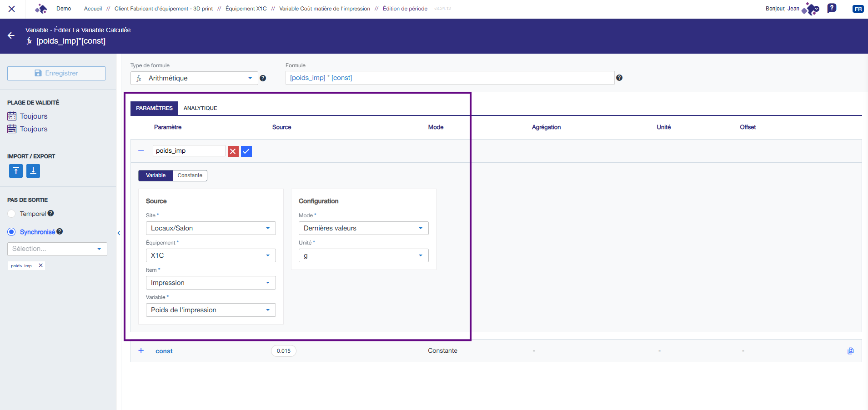
Task: Show help for Type de formule
Action: [x=263, y=78]
